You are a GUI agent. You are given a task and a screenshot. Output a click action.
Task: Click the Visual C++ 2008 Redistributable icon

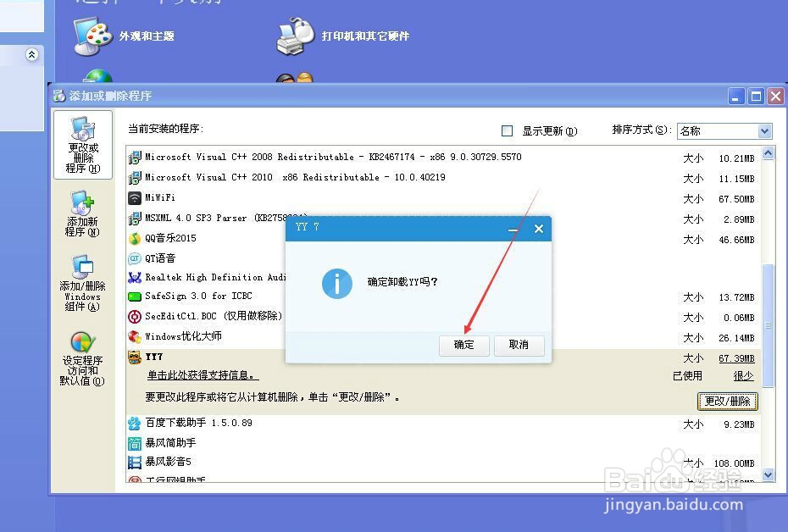[x=134, y=158]
